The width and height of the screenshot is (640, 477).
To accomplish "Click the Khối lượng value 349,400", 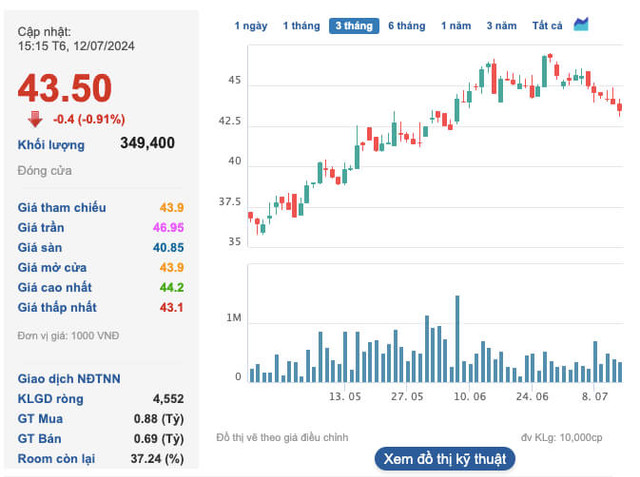I will (x=147, y=143).
